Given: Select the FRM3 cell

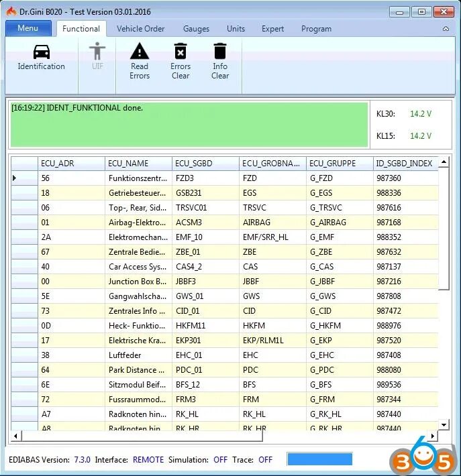Looking at the screenshot, I should click(x=206, y=400).
